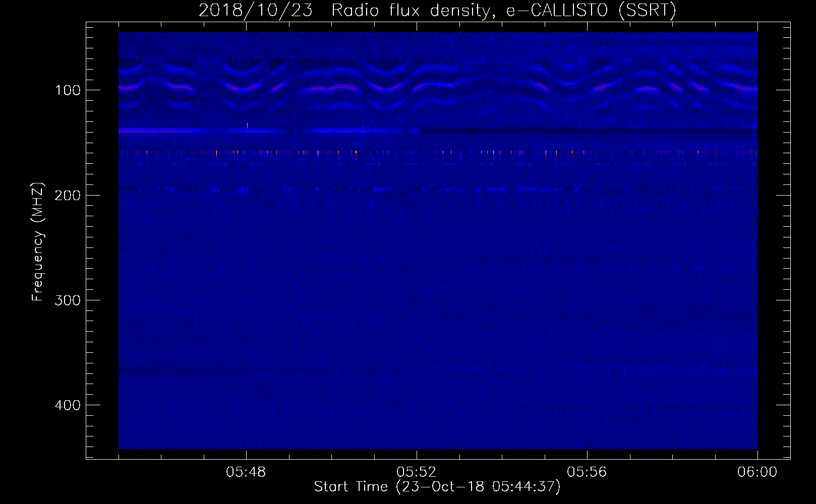Click the plot title '2018/10/23 Radio flux density, e-CALLISTO (SSRT)'

(437, 10)
